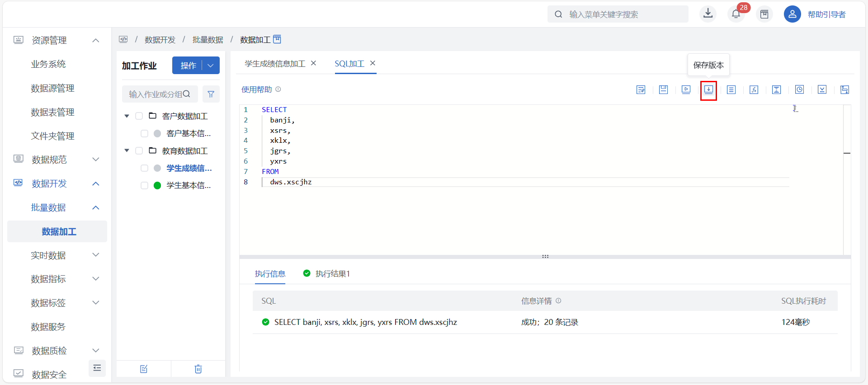Click the user avatar icon
Viewport: 868px width, 385px height.
[792, 14]
